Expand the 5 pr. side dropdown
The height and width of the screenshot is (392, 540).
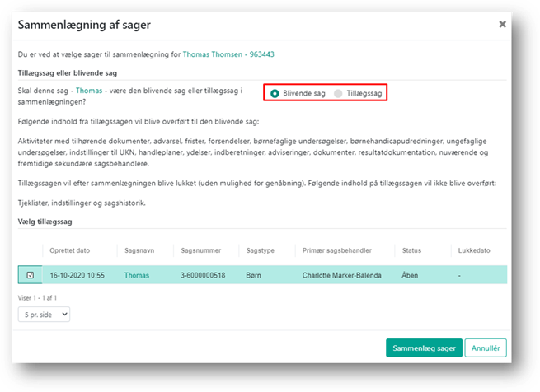44,314
